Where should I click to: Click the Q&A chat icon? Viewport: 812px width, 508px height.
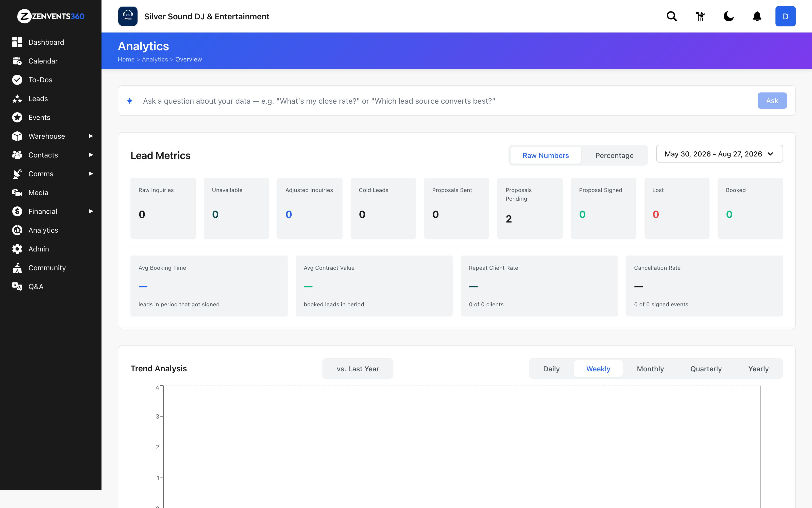click(17, 287)
